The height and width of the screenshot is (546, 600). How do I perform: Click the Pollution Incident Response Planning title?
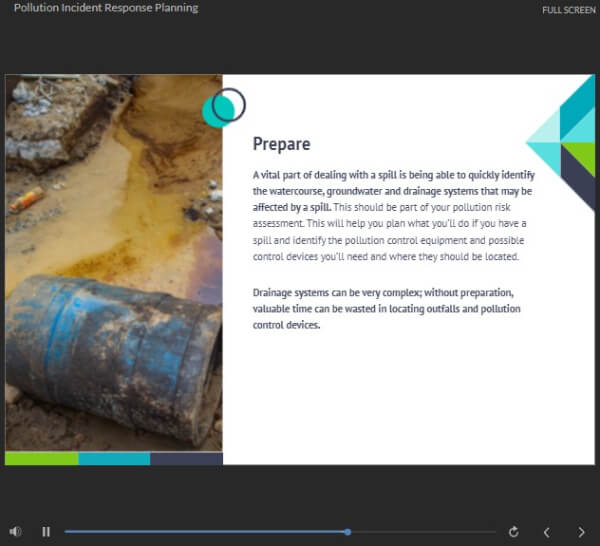pos(105,8)
